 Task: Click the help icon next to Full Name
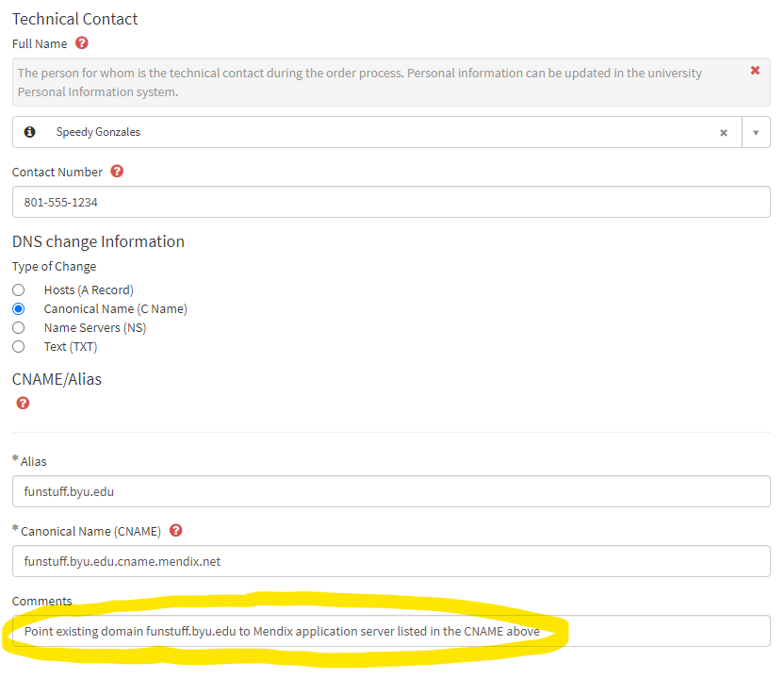click(82, 43)
